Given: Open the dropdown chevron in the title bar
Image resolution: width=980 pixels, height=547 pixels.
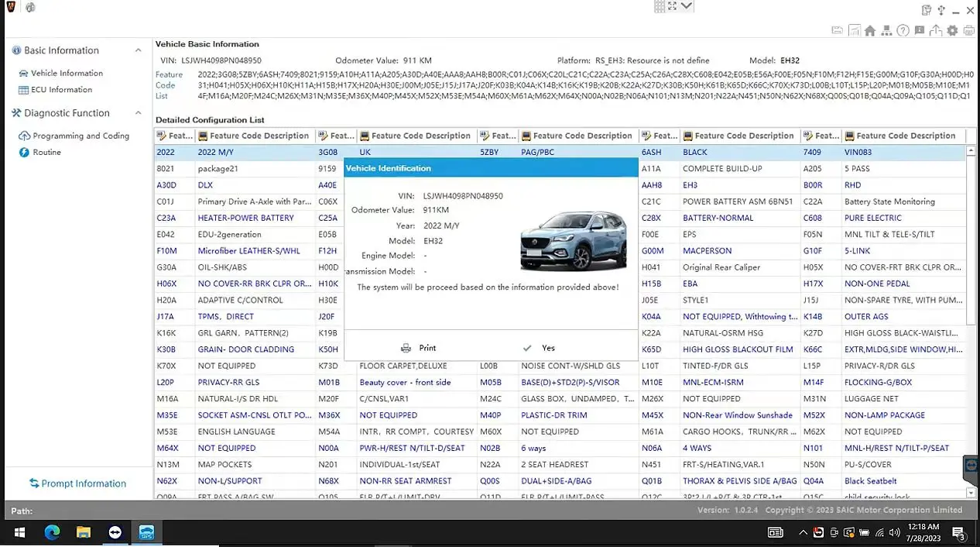Looking at the screenshot, I should click(x=686, y=6).
